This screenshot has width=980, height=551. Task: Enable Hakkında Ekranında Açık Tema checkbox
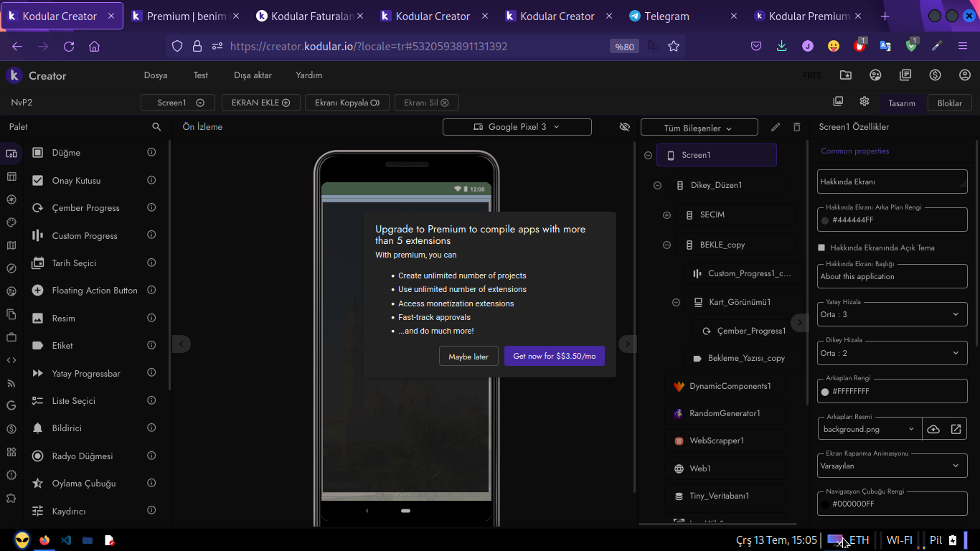coord(822,248)
